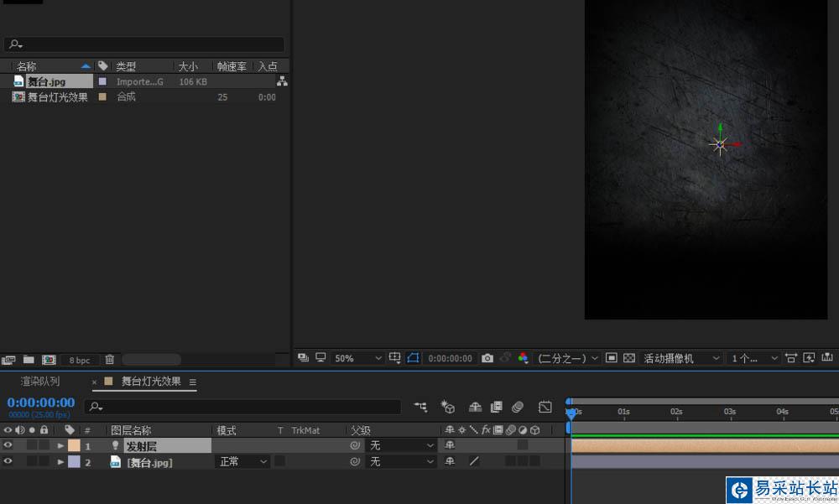
Task: Toggle the transparency grid in viewer
Action: tap(629, 358)
